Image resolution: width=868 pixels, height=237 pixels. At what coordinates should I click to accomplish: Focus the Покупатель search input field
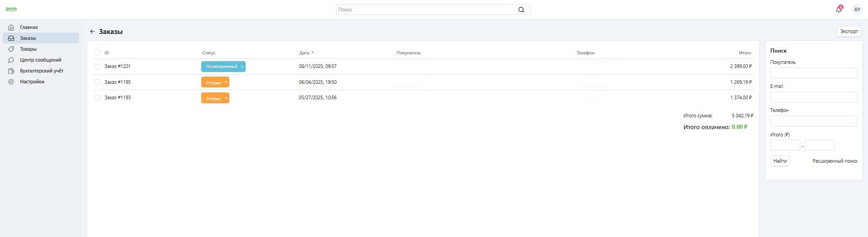click(813, 73)
